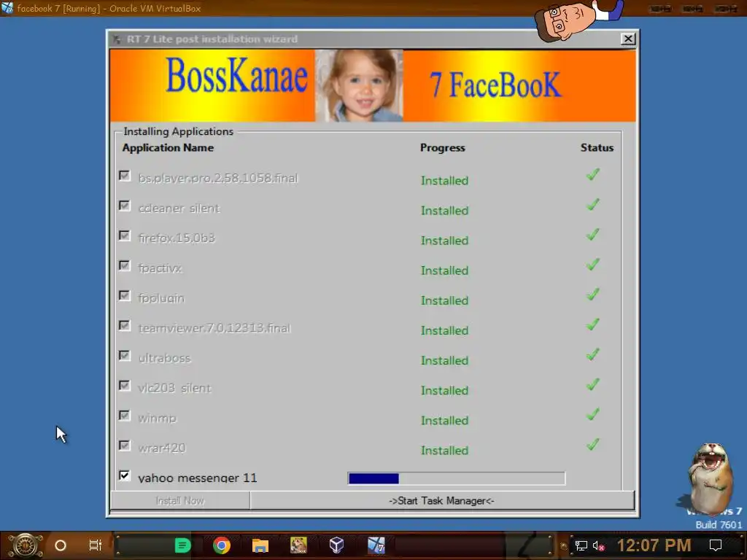
Task: Open VirtualBox cube icon in taskbar
Action: (337, 545)
